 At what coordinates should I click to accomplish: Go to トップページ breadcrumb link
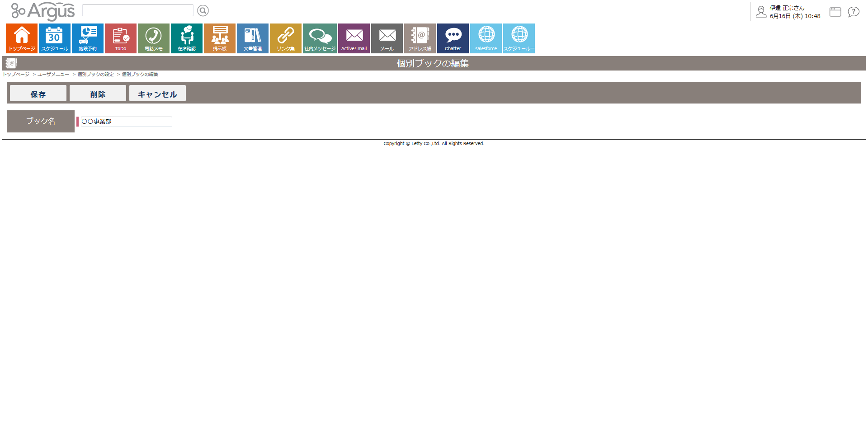[16, 74]
